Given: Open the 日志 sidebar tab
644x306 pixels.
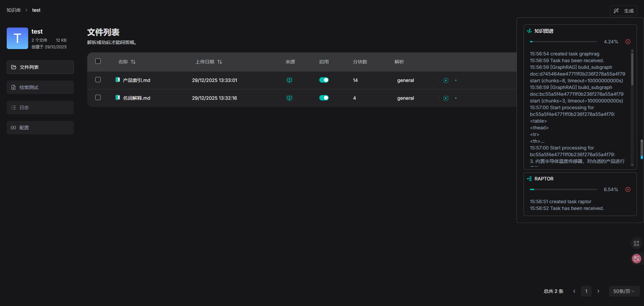Looking at the screenshot, I should [x=40, y=107].
